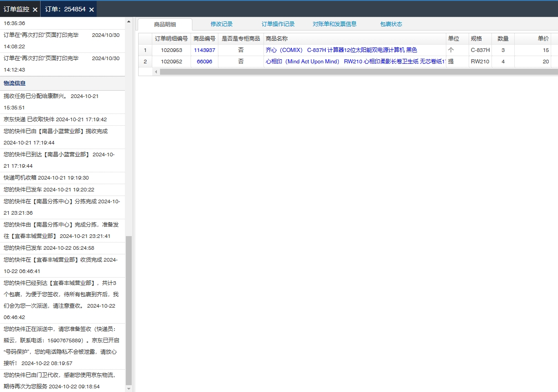Select log entry 共计3个包裹
Image resolution: width=558 pixels, height=392 pixels.
click(x=62, y=300)
